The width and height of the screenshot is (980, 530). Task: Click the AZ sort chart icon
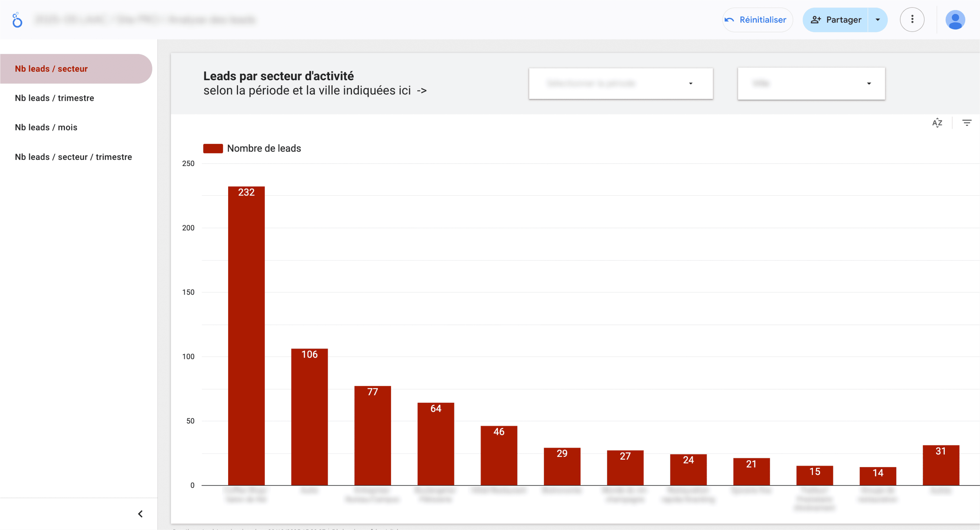point(937,123)
